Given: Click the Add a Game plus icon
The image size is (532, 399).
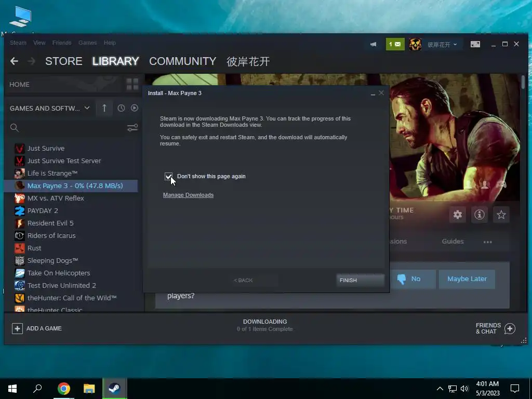Looking at the screenshot, I should [x=17, y=328].
